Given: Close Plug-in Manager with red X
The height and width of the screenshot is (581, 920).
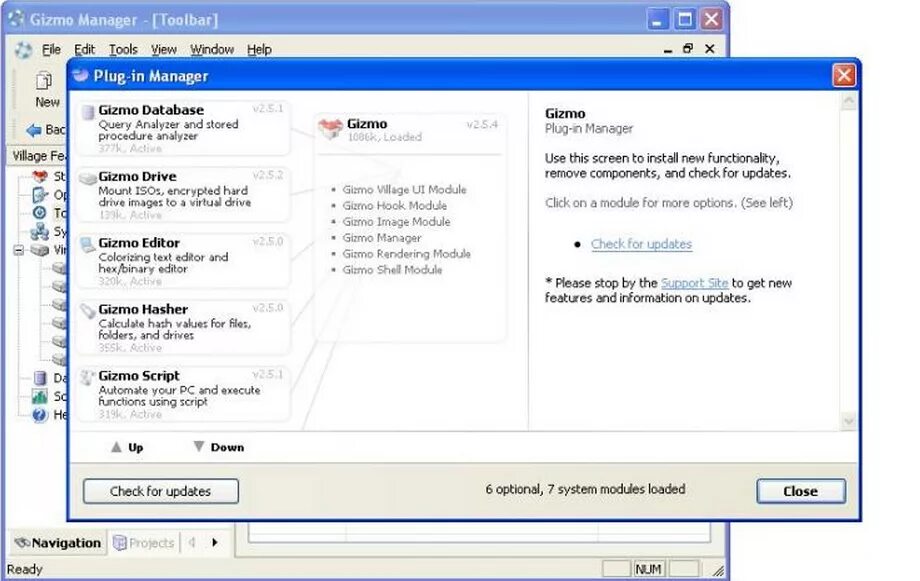Looking at the screenshot, I should point(844,75).
